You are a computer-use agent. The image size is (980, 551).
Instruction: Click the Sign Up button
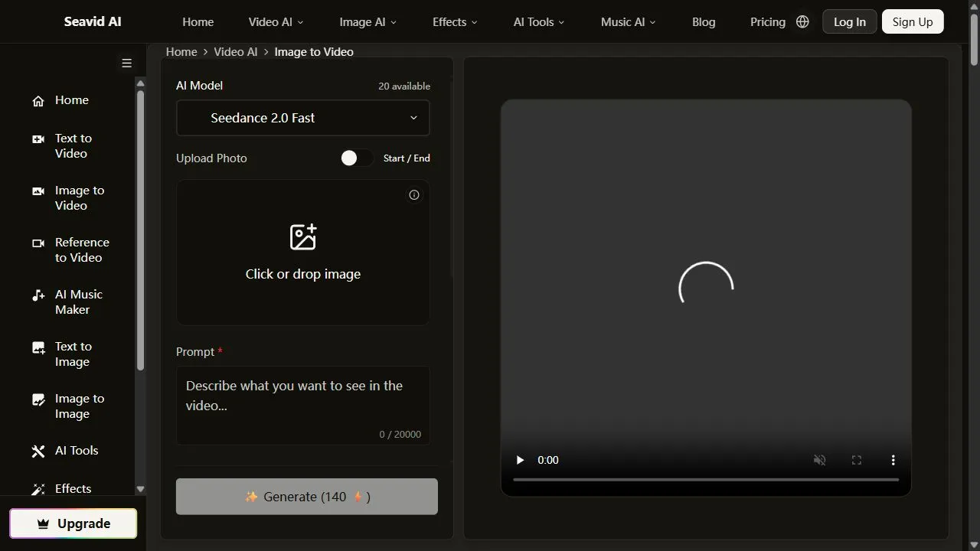click(913, 21)
